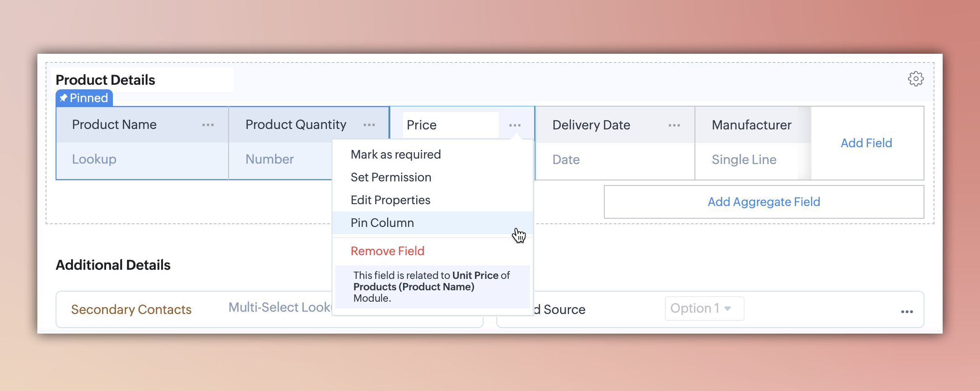
Task: Open Product Quantity column options ellipsis
Action: (369, 125)
